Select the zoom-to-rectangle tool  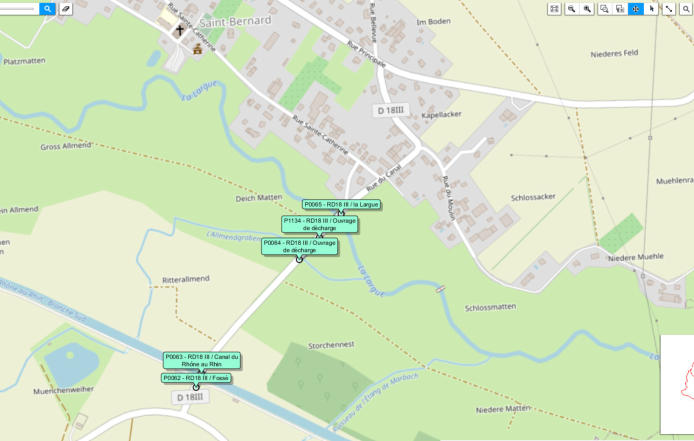tap(604, 9)
